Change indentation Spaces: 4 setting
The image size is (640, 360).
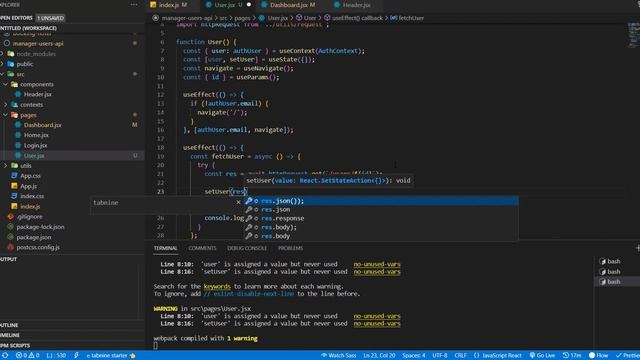(x=413, y=356)
